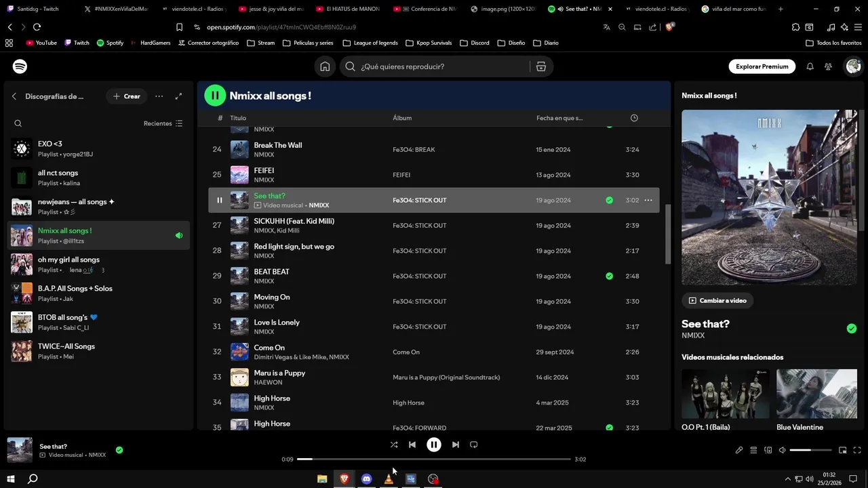
Task: Open the Diseño bookmark folder
Action: pyautogui.click(x=511, y=43)
